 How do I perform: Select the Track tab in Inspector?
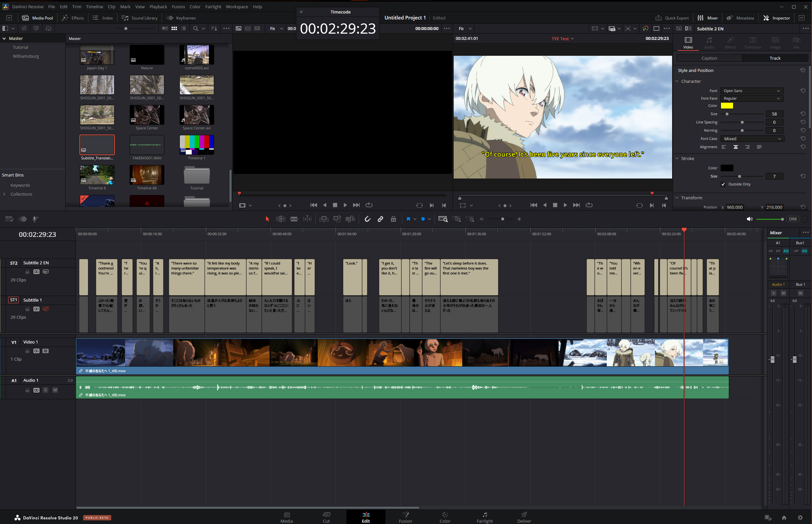[x=775, y=58]
